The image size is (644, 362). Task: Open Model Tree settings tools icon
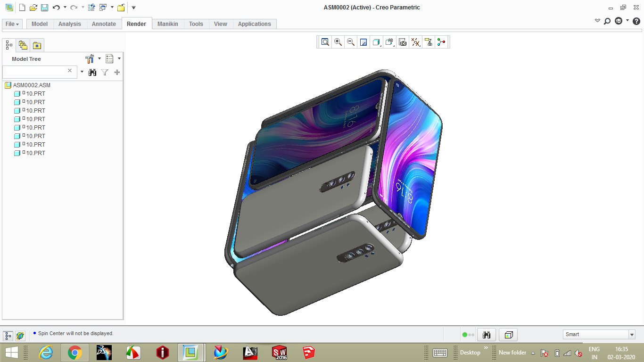90,59
